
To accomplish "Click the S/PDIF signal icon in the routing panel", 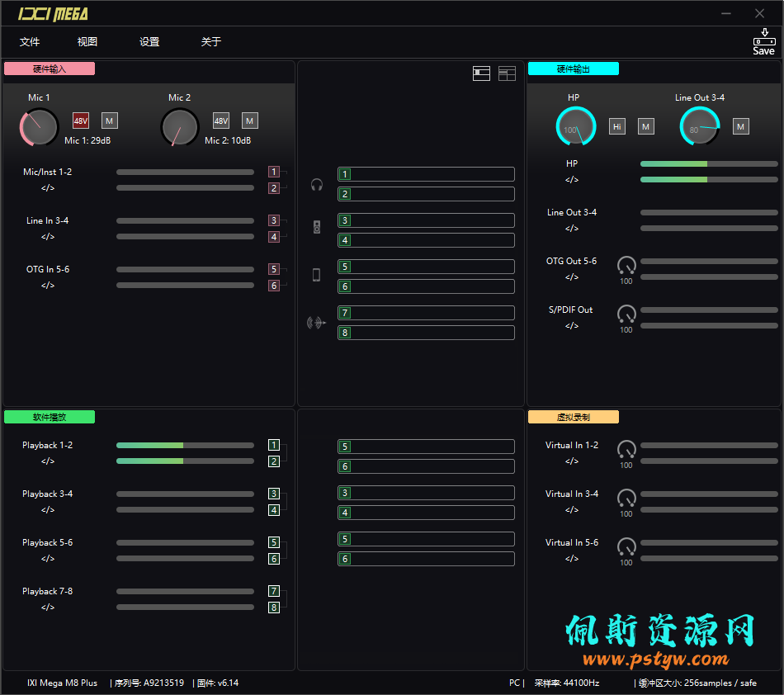I will click(316, 323).
